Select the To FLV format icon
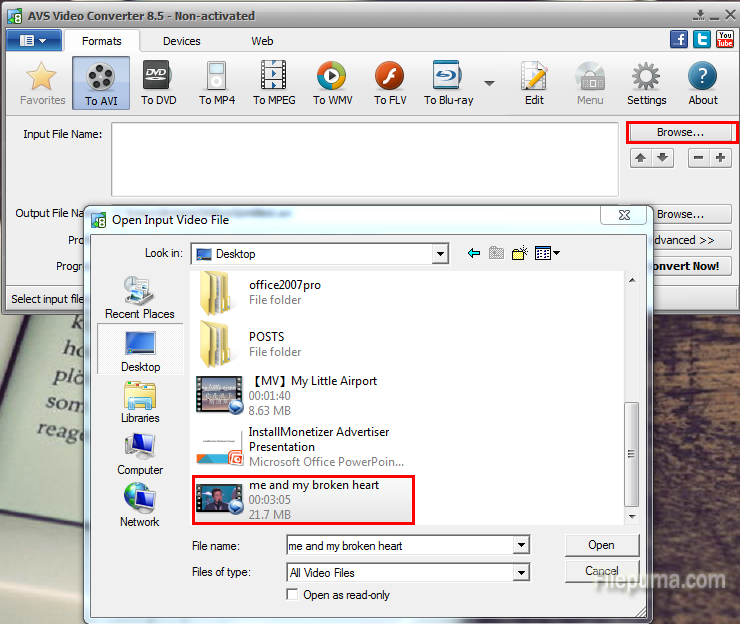 (389, 82)
